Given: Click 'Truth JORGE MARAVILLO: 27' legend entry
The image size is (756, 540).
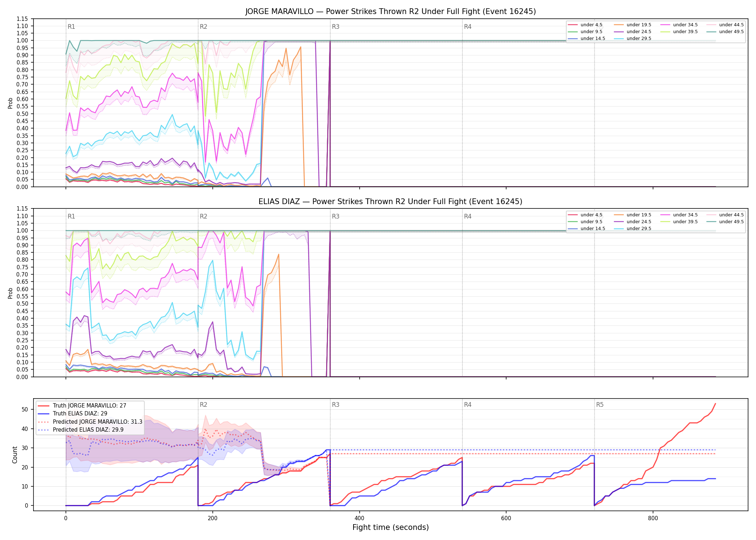Looking at the screenshot, I should coord(89,406).
